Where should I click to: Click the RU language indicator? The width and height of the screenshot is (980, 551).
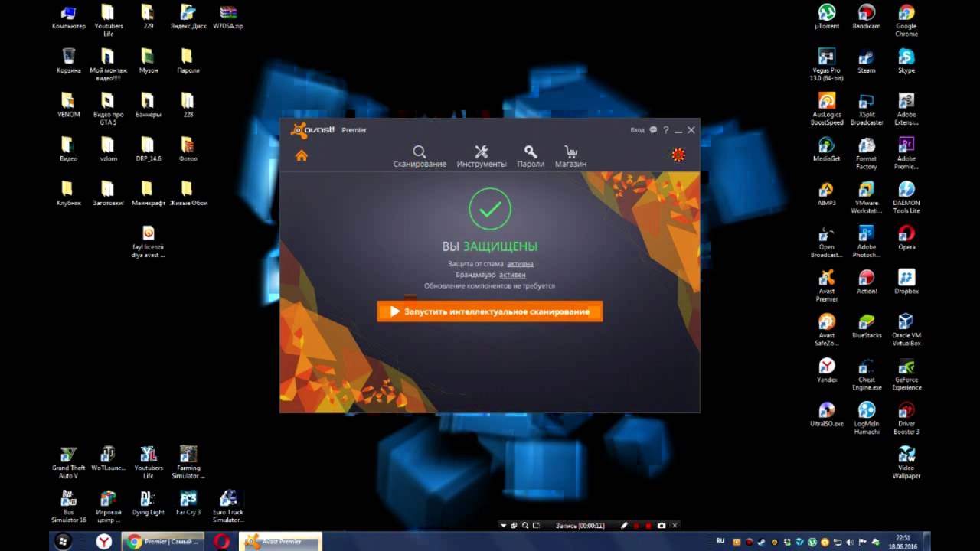coord(720,540)
